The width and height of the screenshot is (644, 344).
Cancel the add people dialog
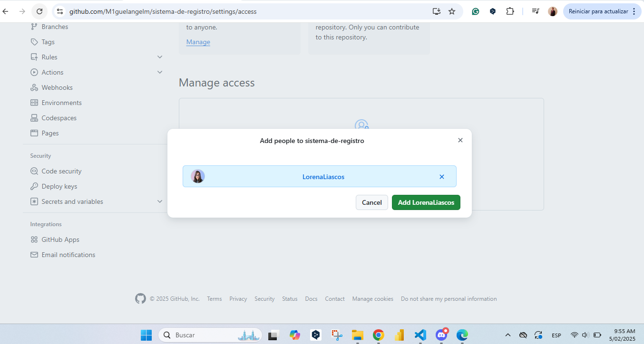pos(372,202)
